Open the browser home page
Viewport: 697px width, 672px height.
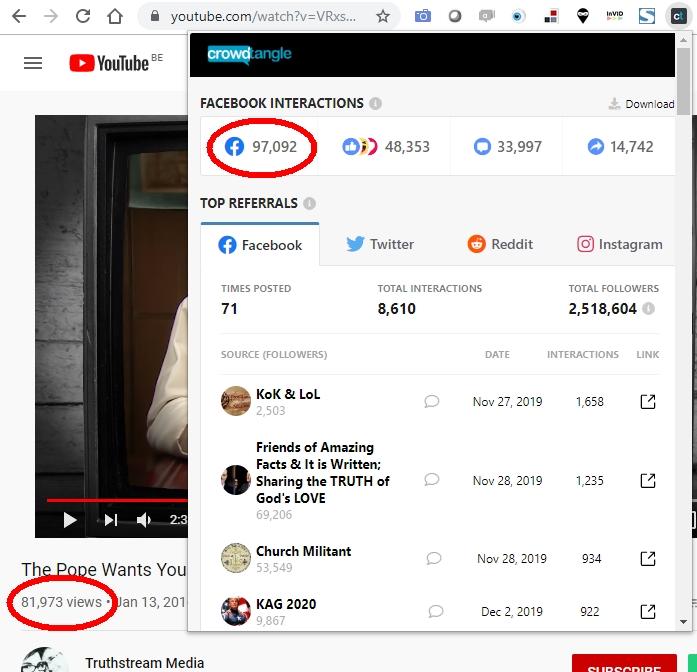tap(115, 16)
